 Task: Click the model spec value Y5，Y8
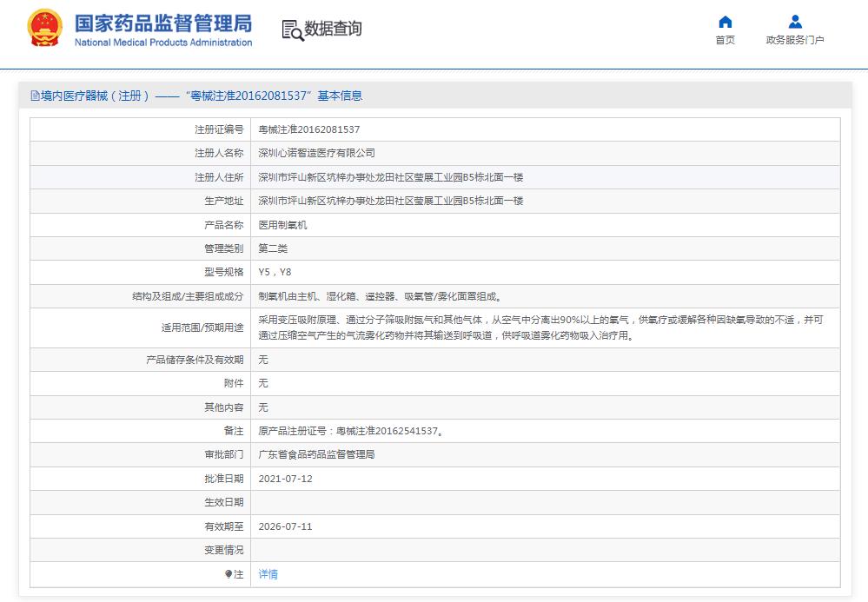click(x=275, y=272)
